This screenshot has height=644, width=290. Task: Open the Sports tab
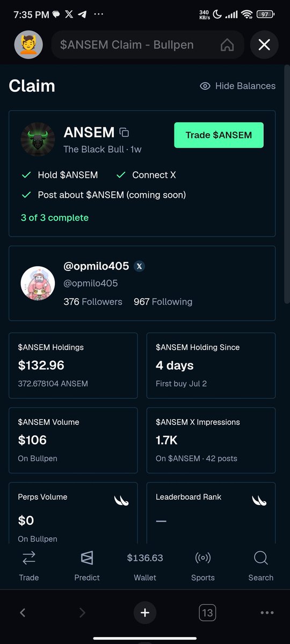pyautogui.click(x=203, y=566)
